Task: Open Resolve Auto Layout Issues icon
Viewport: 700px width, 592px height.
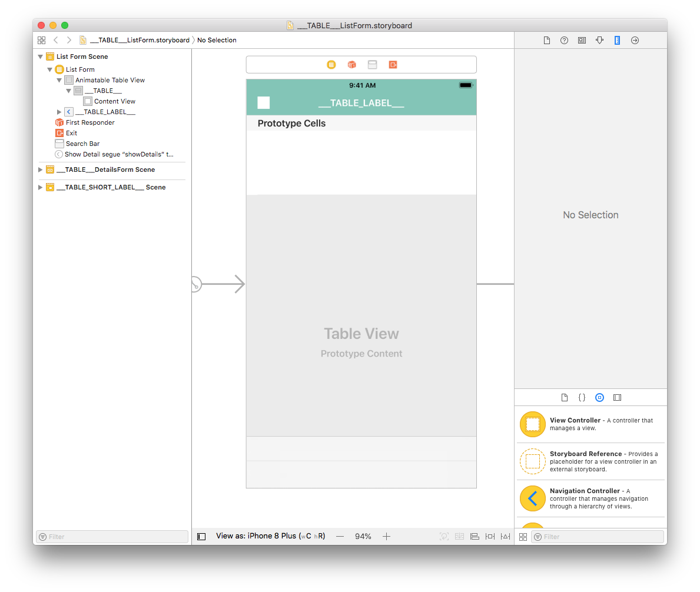Action: [x=505, y=536]
